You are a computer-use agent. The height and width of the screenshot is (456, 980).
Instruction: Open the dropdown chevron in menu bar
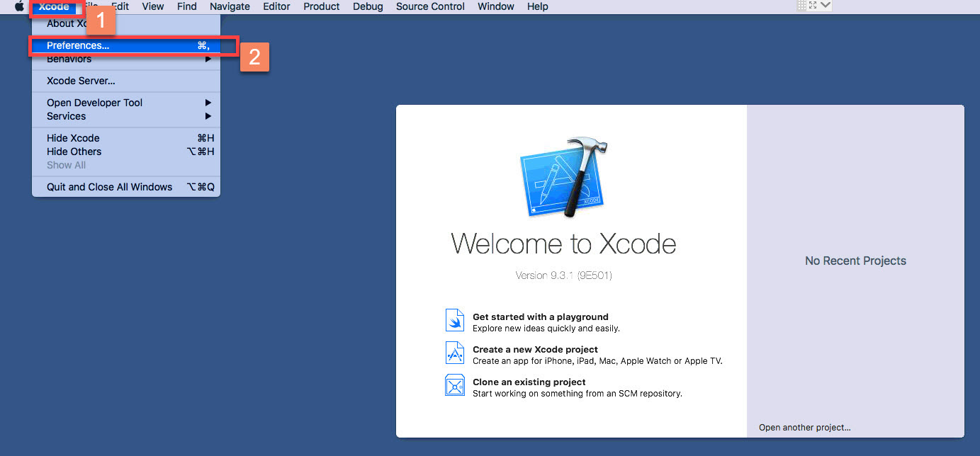pyautogui.click(x=826, y=6)
